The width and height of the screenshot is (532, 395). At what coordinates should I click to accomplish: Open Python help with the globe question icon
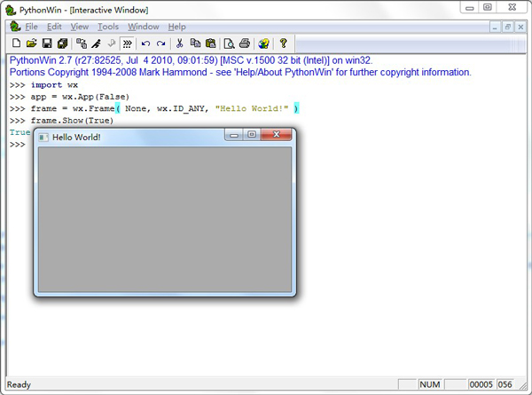coord(264,43)
